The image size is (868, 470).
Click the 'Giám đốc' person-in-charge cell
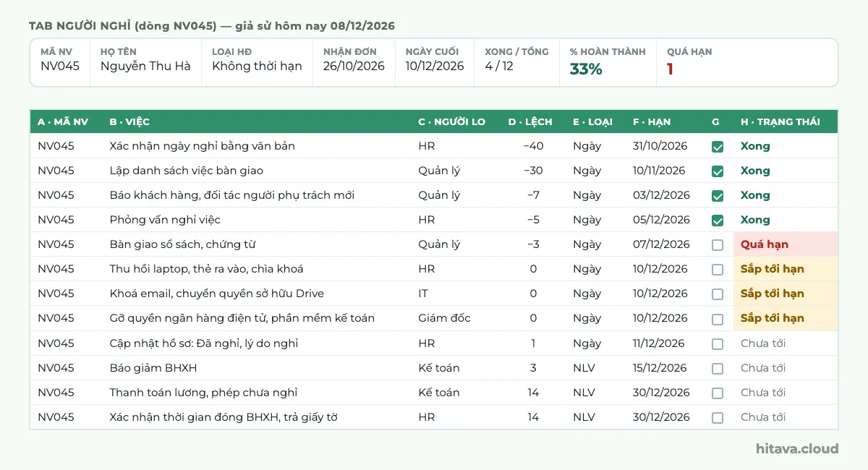444,318
